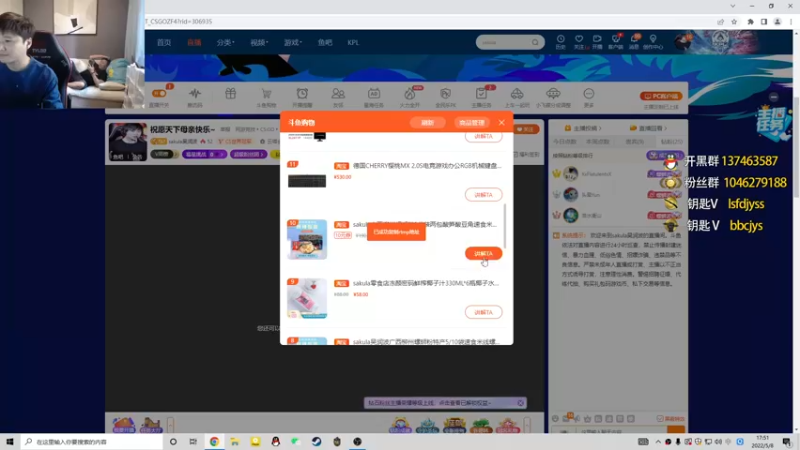The height and width of the screenshot is (450, 800).
Task: Click the CHERRY keyboard product title
Action: click(x=427, y=166)
